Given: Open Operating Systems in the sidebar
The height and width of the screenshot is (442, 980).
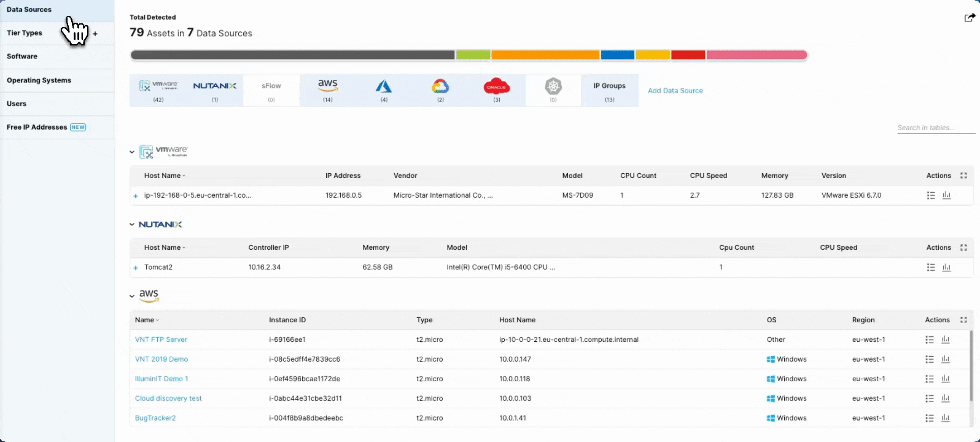Looking at the screenshot, I should coord(39,80).
